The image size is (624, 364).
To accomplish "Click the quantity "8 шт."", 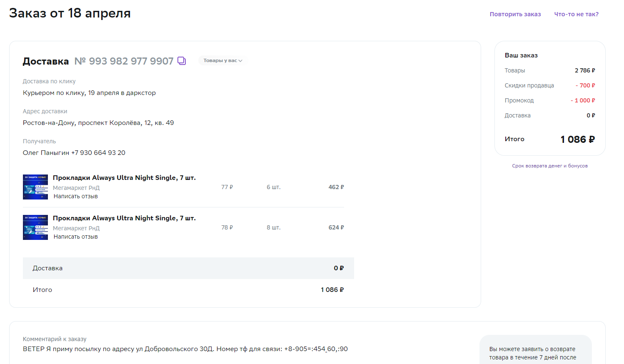I will [274, 227].
